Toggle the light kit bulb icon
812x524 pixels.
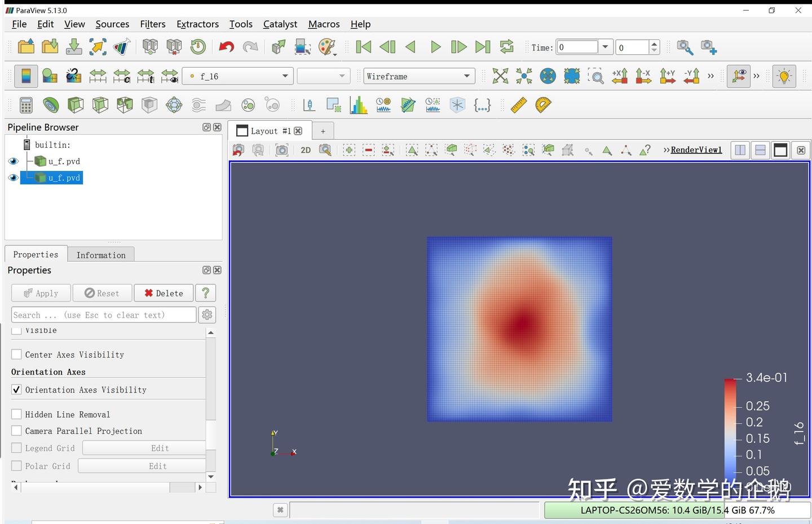pos(784,76)
